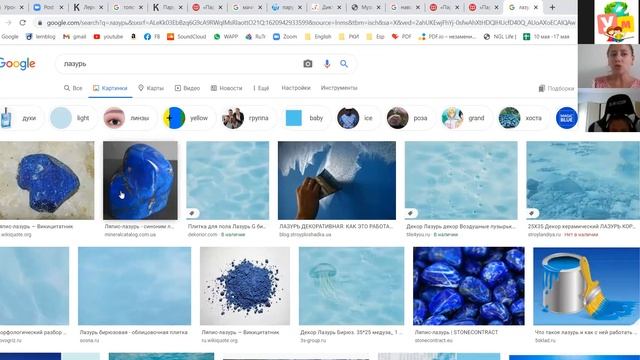The height and width of the screenshot is (360, 640).
Task: Open the FB bookmark
Action: (x=152, y=37)
